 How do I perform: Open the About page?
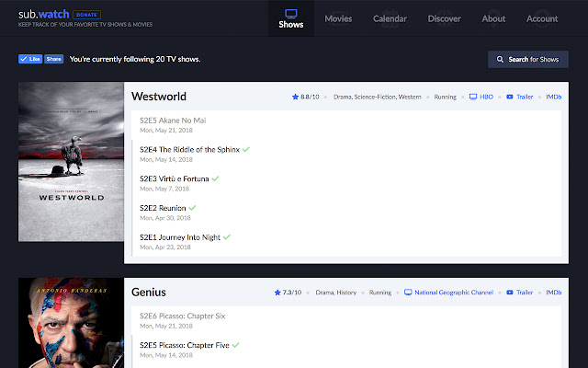493,18
